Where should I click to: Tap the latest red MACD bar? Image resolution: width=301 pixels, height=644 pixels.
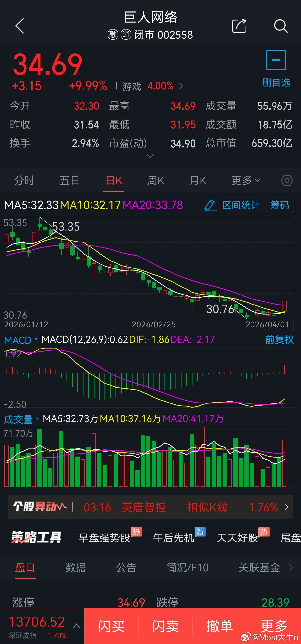pos(285,369)
